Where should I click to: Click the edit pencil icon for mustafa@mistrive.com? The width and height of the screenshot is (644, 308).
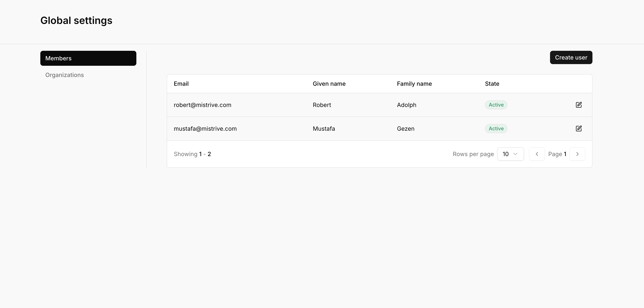(x=579, y=128)
